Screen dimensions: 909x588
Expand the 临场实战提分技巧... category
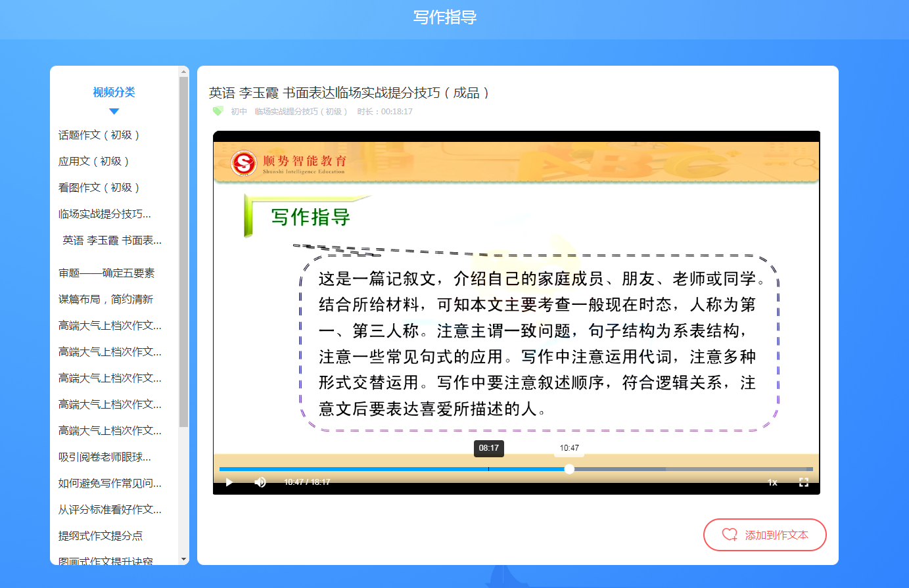point(105,214)
